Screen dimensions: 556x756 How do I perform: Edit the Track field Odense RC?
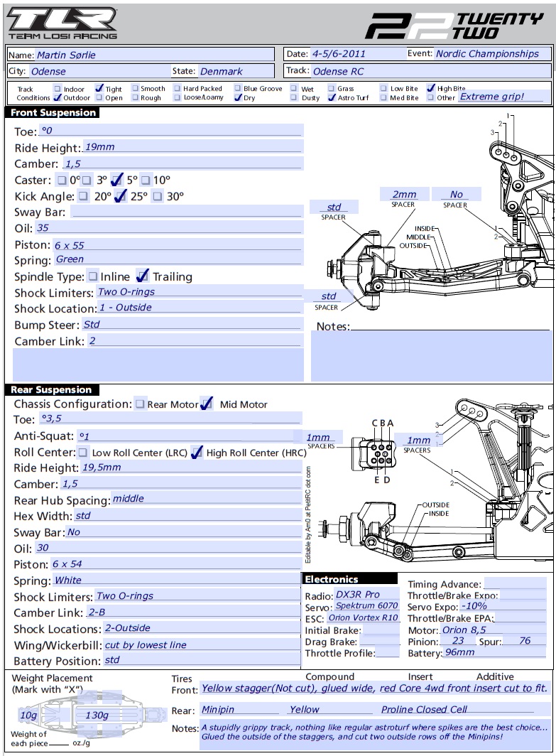click(x=430, y=71)
